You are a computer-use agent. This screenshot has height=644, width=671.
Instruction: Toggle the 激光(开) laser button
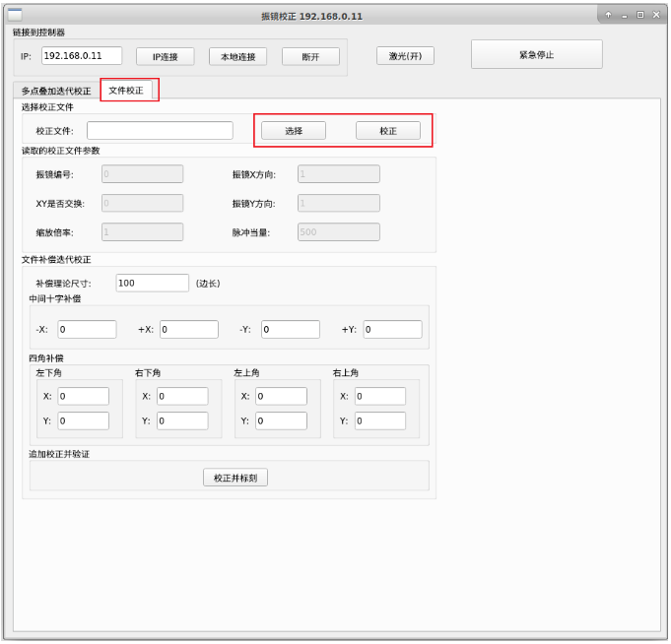405,56
